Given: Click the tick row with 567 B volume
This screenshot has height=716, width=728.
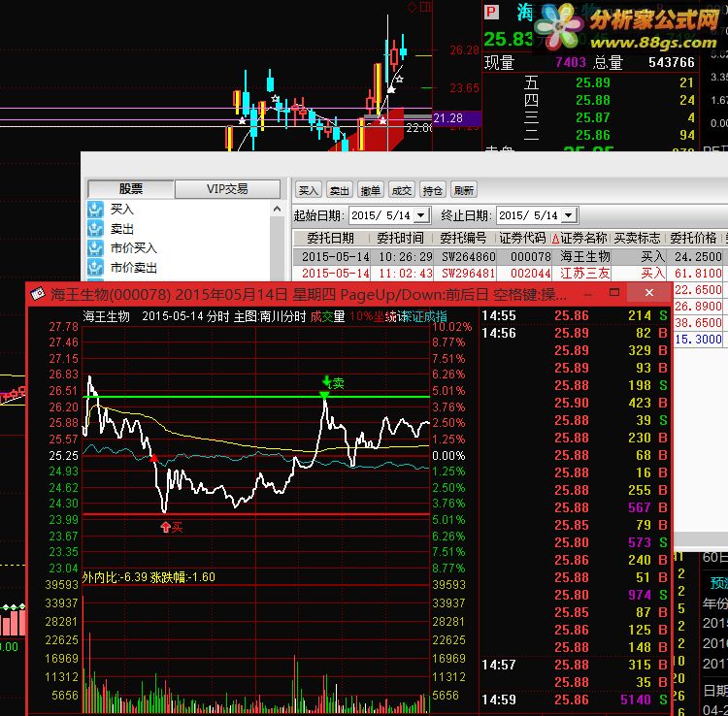Looking at the screenshot, I should pyautogui.click(x=574, y=507).
